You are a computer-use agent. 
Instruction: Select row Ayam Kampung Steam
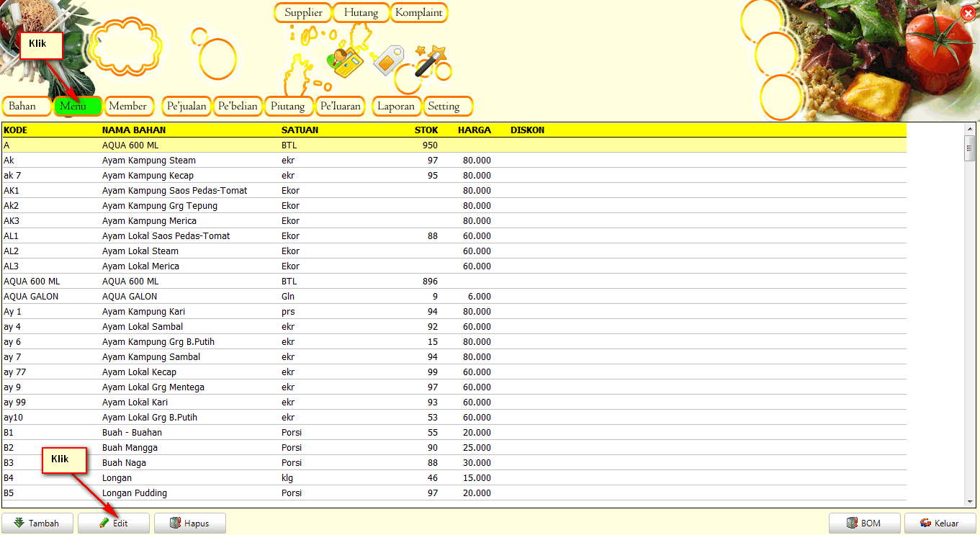pos(454,161)
